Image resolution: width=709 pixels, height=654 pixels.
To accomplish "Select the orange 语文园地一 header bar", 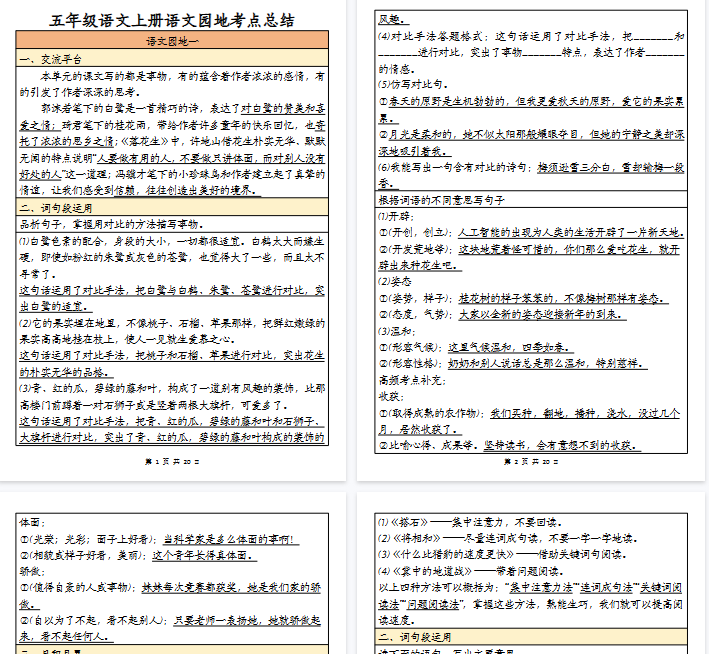I will [x=172, y=42].
